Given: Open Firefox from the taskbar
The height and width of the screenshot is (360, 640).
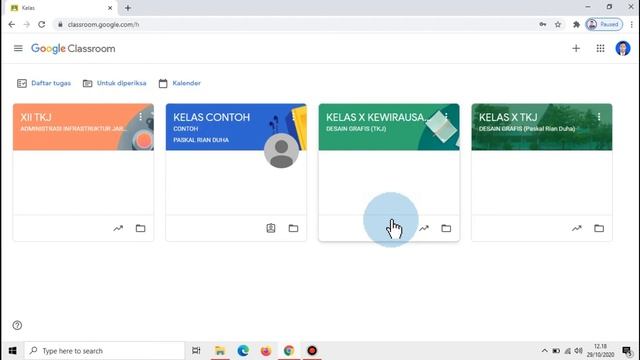Looking at the screenshot, I should pos(266,351).
